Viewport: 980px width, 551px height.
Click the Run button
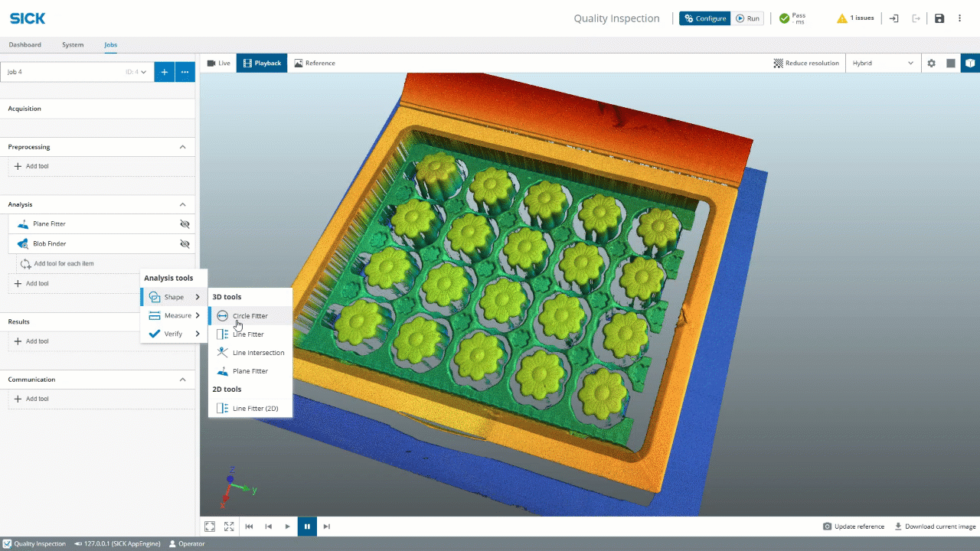click(x=747, y=18)
